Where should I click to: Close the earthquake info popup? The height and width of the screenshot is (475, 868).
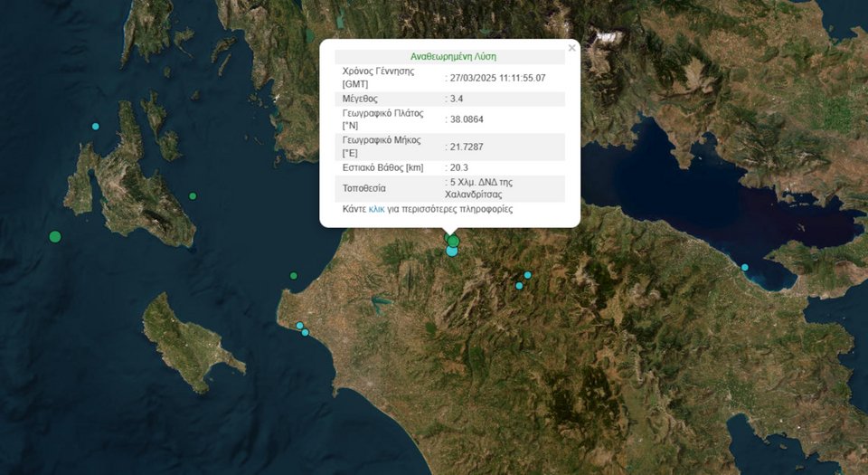pyautogui.click(x=571, y=48)
